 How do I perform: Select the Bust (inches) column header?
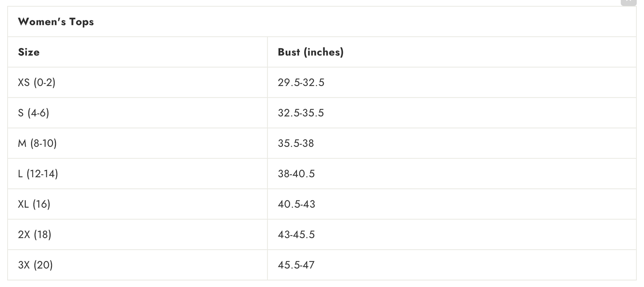[452, 52]
